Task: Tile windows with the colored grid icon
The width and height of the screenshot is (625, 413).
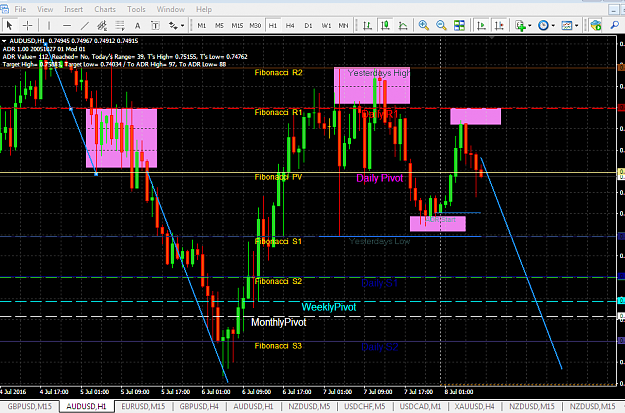Action: pyautogui.click(x=459, y=26)
